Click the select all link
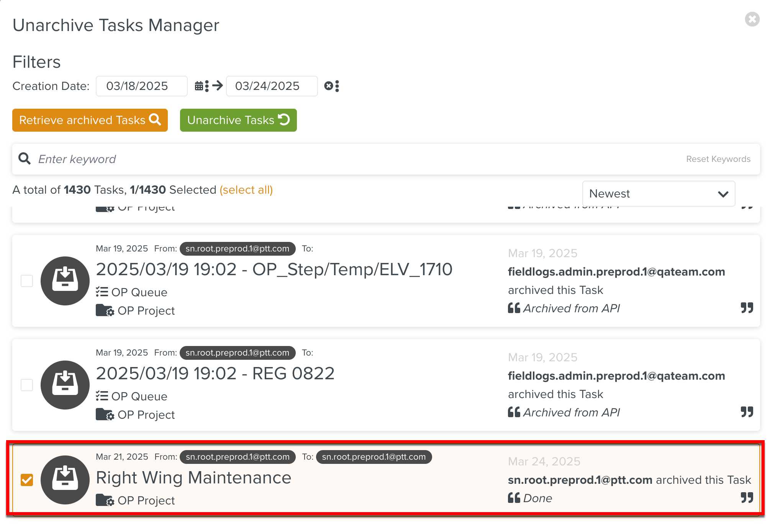 point(246,190)
